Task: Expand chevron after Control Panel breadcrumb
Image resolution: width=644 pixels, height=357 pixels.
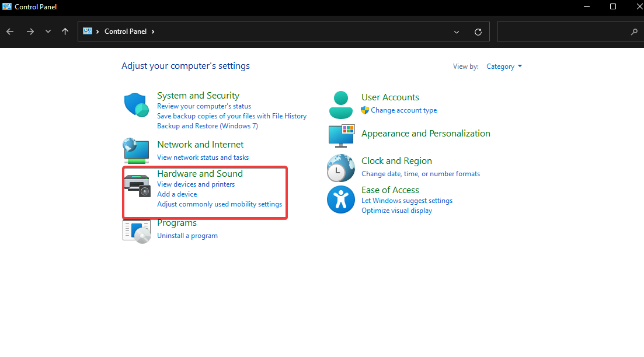Action: pos(153,32)
